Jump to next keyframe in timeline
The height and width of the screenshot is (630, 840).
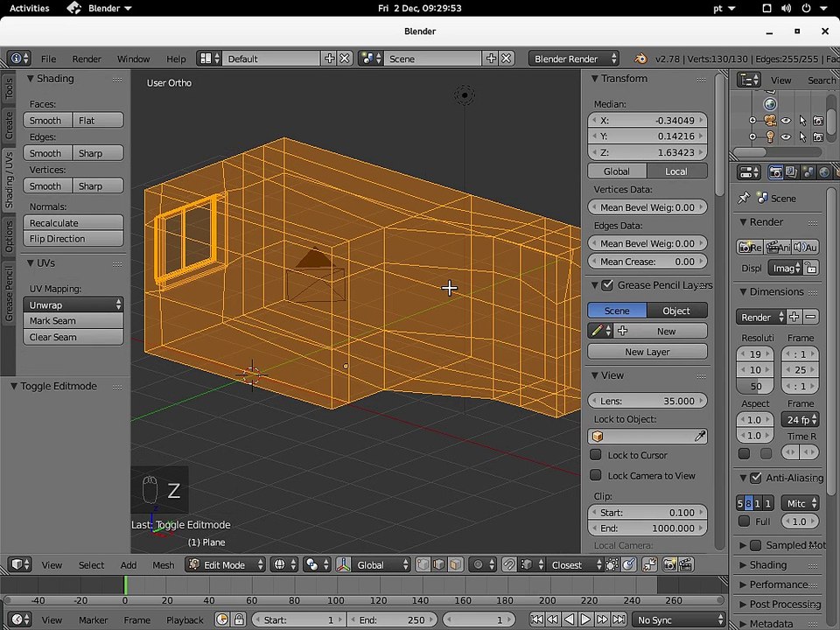coord(602,619)
